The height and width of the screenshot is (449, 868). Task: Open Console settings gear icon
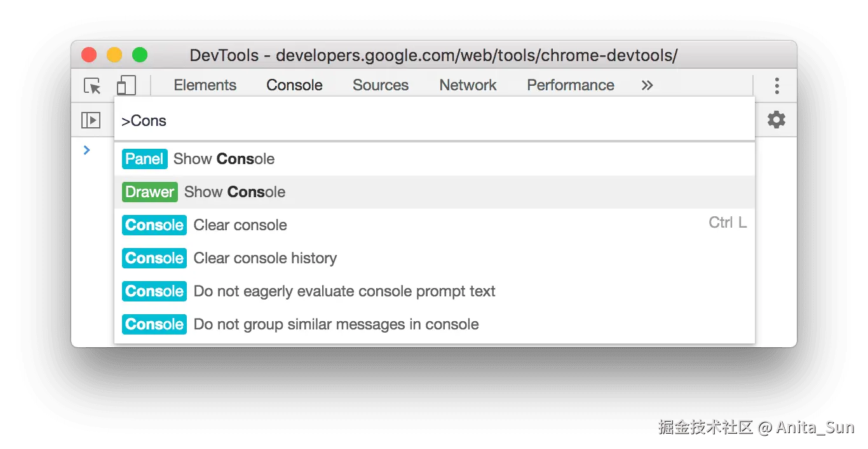pyautogui.click(x=776, y=120)
